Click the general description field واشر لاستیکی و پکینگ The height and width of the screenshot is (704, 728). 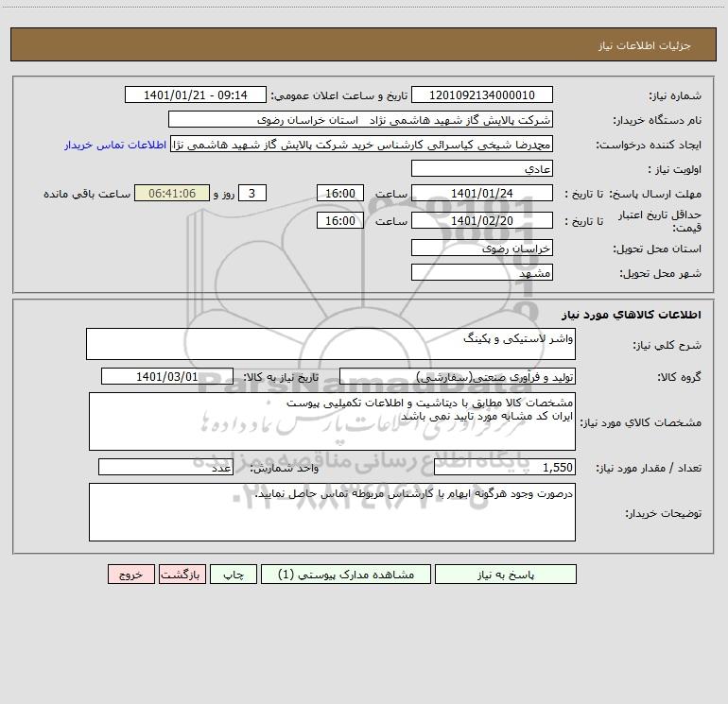[x=331, y=344]
